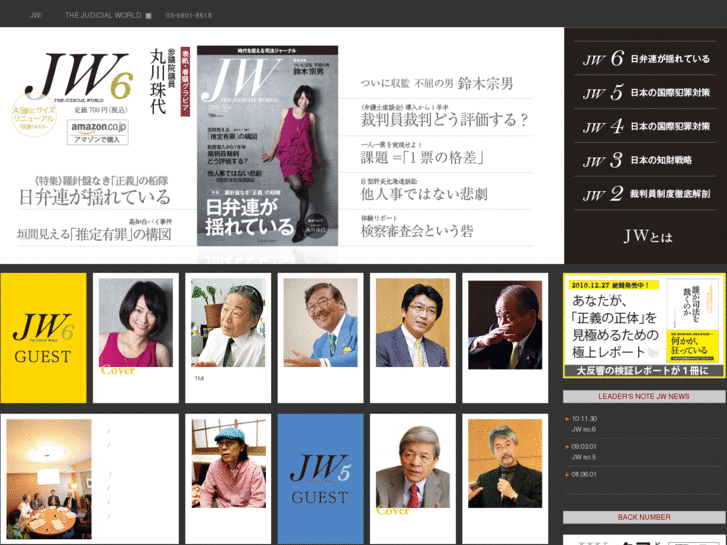Click the phone number 03-6801-8618
Image resolution: width=727 pixels, height=545 pixels.
[189, 15]
